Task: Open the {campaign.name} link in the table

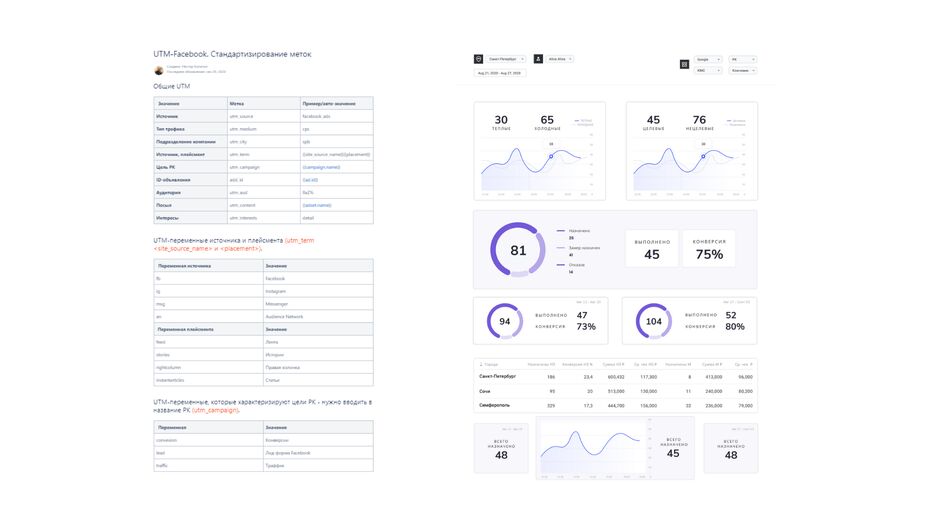Action: point(321,167)
